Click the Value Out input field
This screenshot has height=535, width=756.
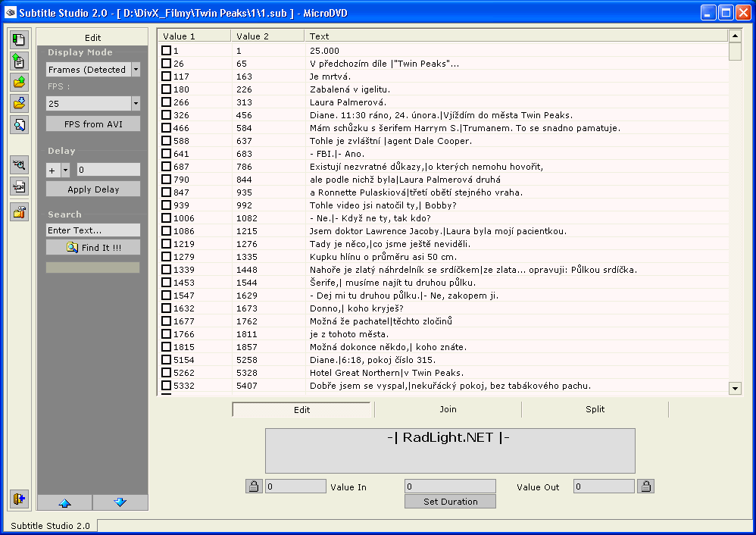[x=604, y=487]
